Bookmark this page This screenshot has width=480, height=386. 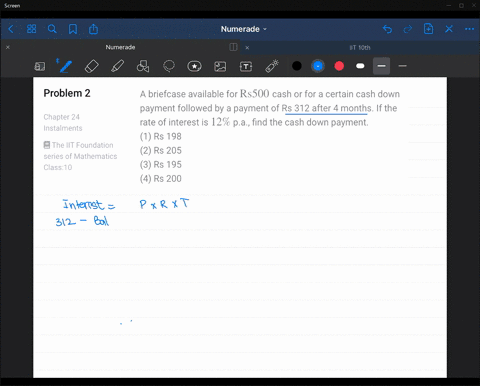coord(73,29)
